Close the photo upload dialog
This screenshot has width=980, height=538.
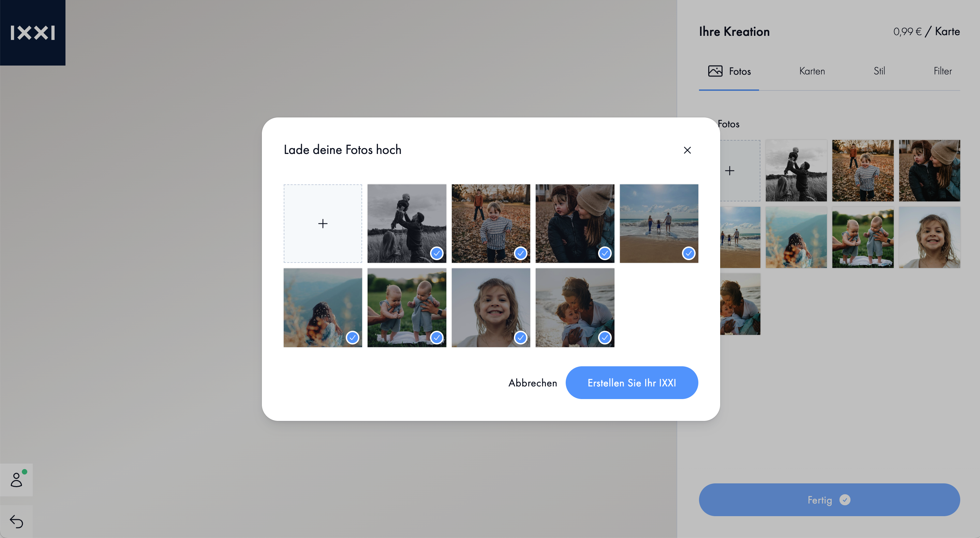point(687,150)
